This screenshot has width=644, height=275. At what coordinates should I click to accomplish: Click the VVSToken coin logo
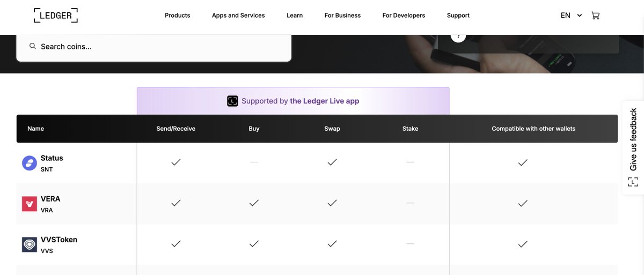[30, 244]
